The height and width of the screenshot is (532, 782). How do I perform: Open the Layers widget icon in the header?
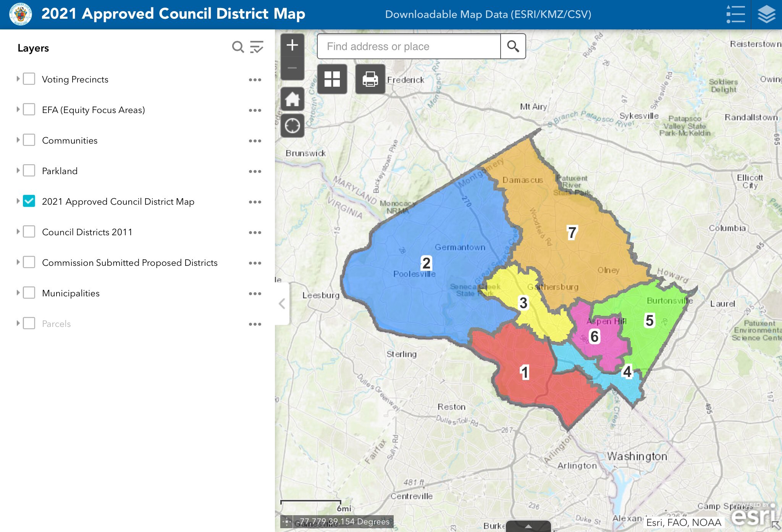pos(767,14)
